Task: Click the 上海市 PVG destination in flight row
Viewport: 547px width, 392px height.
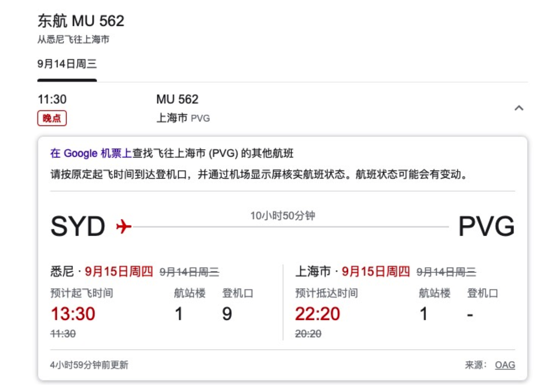Action: click(x=183, y=118)
